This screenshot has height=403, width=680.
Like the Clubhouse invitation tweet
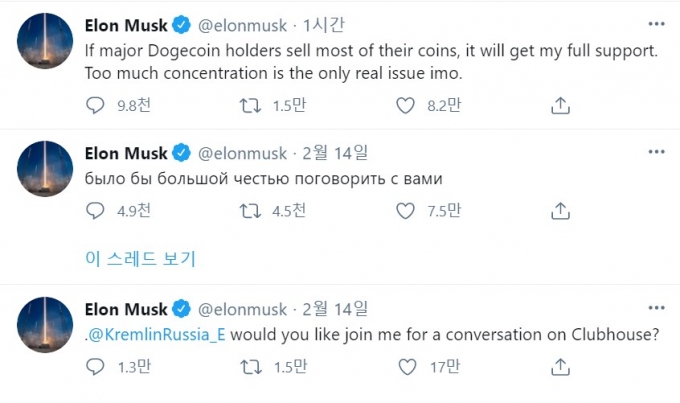[x=405, y=366]
